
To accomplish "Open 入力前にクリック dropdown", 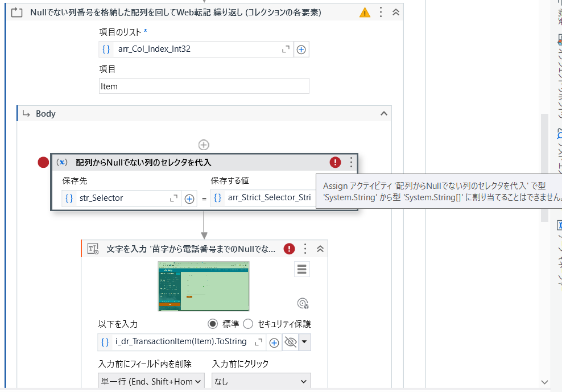I will coord(261,381).
